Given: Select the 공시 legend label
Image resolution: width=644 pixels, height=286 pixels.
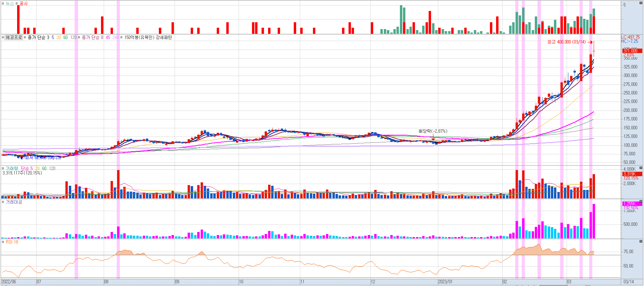Looking at the screenshot, I should pos(23,3).
